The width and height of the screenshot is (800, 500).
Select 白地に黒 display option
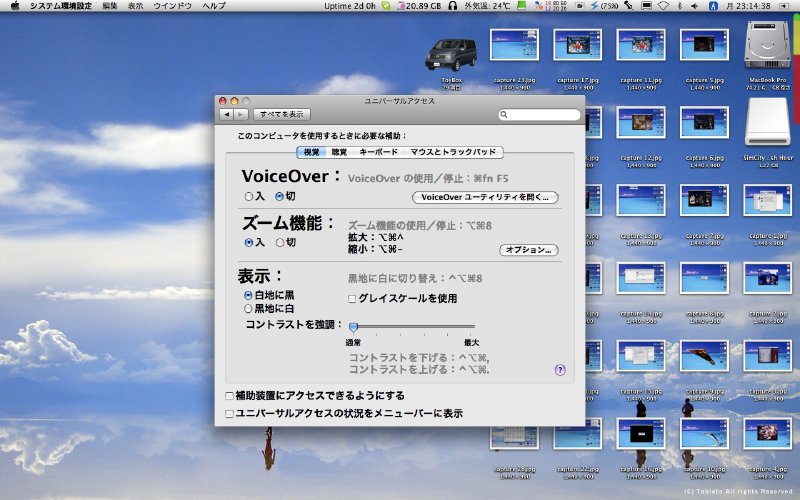point(248,295)
